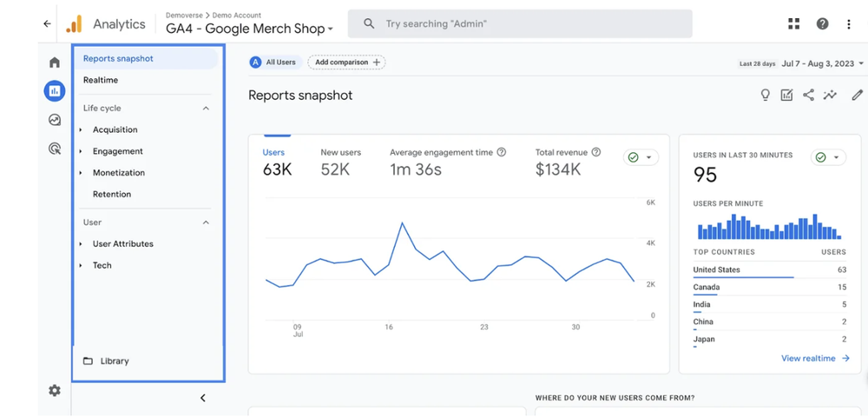
Task: Select the Average engagement time metric tab
Action: pyautogui.click(x=448, y=162)
